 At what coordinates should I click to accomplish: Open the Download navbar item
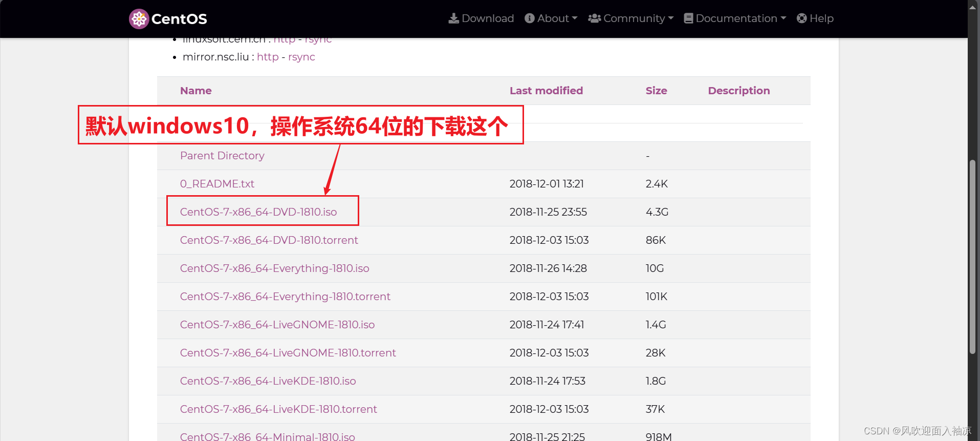[482, 18]
